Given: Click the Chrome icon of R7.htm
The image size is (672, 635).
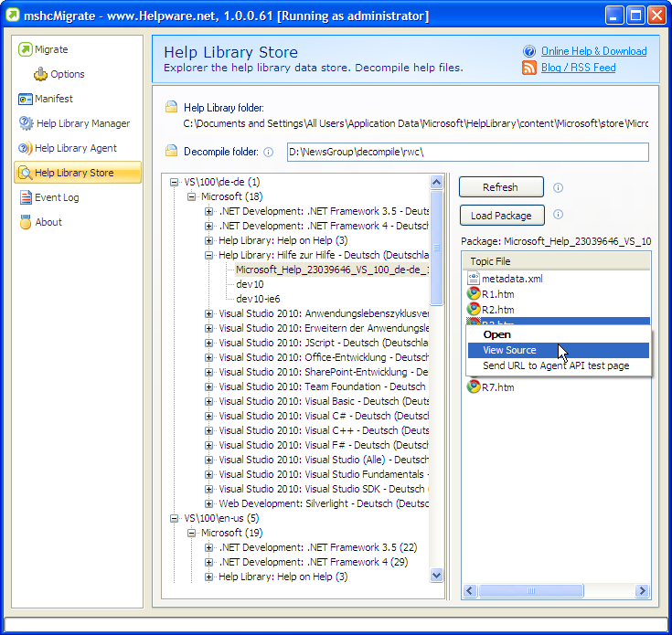Looking at the screenshot, I should (x=474, y=386).
